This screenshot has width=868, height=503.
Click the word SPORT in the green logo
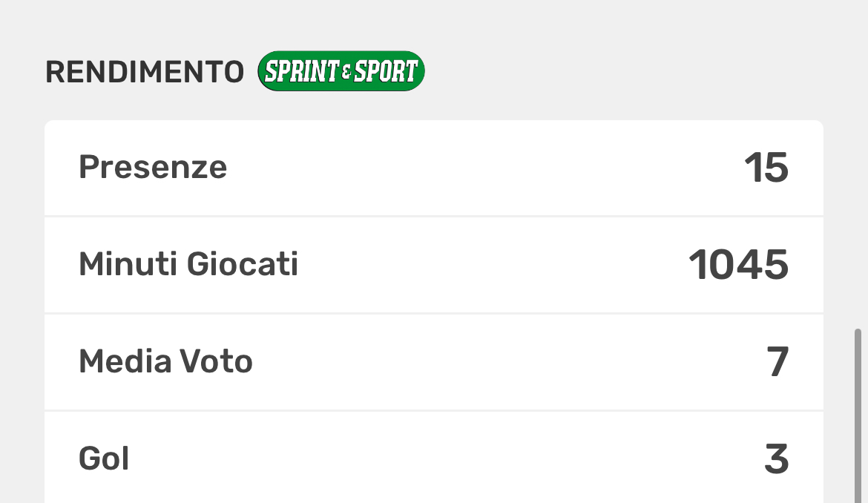[x=386, y=71]
